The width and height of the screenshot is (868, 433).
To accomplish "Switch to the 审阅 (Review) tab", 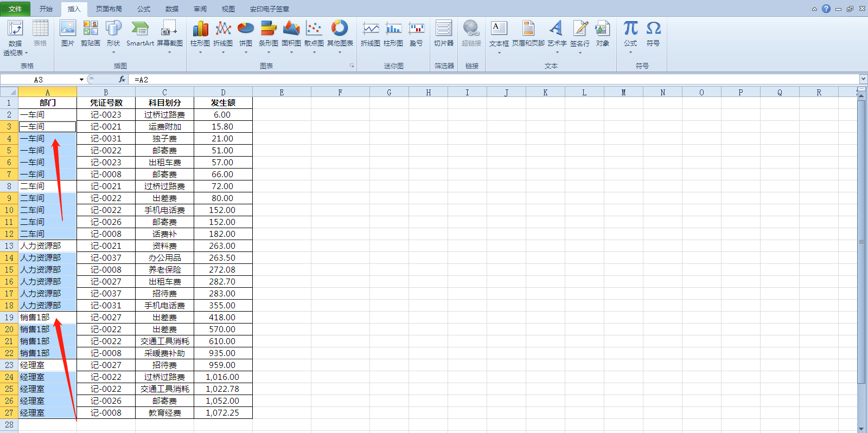I will [200, 9].
